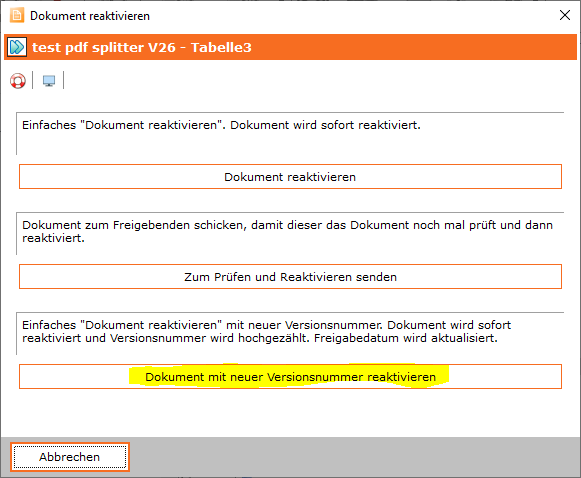Open help via the lifebuoy icon
581x478 pixels.
(18, 81)
